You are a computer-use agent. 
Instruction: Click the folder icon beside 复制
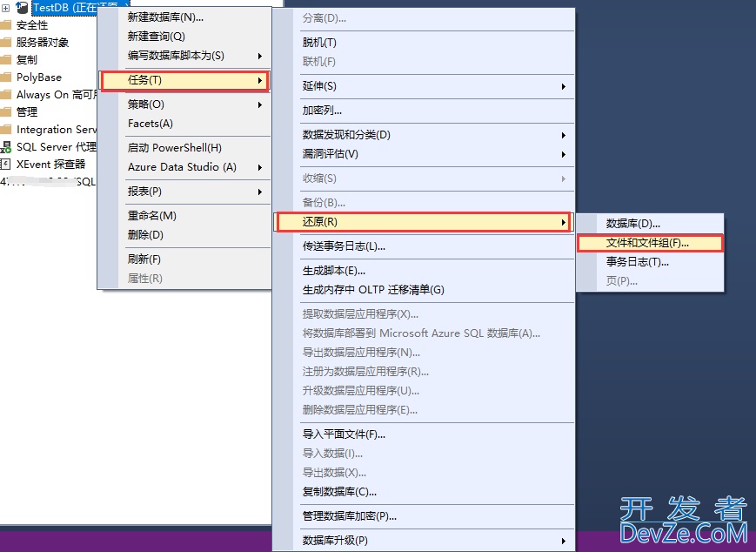tap(5, 60)
